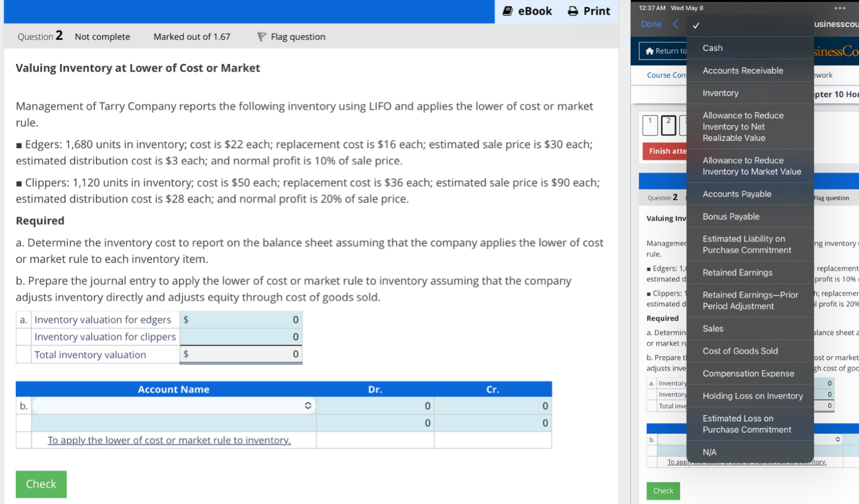Select N/A at the bottom of the list
859x504 pixels.
pos(710,452)
